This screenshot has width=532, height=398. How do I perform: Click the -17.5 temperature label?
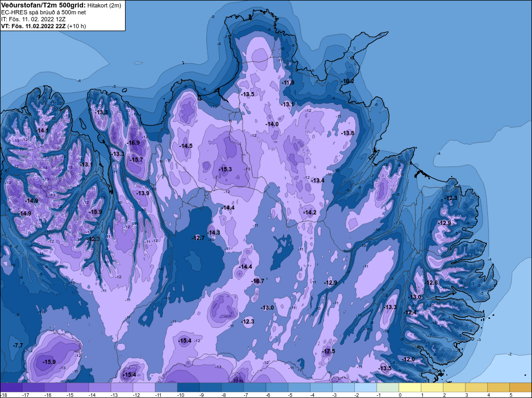[x=328, y=352]
